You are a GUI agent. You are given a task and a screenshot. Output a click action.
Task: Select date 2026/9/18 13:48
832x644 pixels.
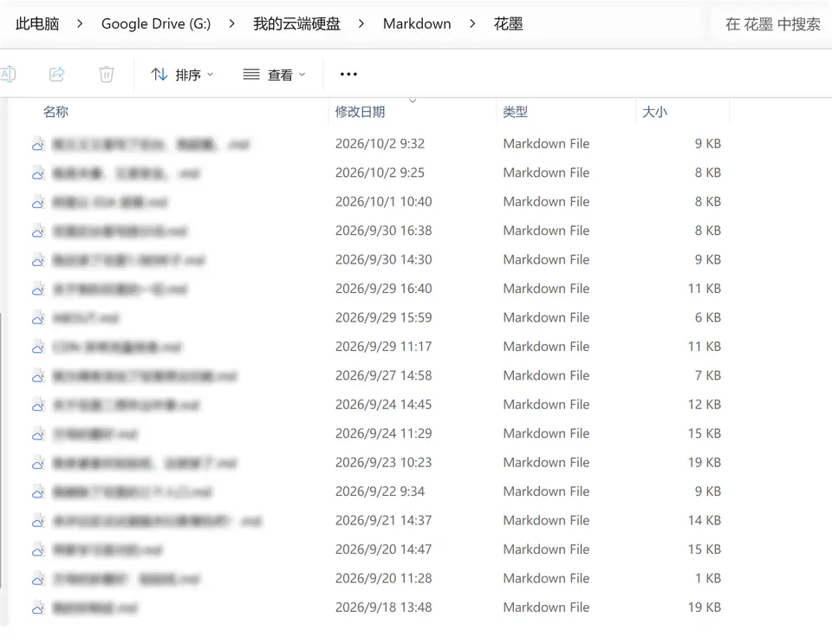tap(384, 607)
